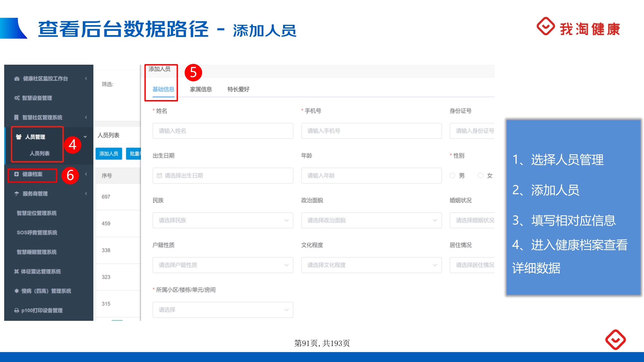Click the 健康社区监控工作台 dashboard icon

tap(17, 79)
